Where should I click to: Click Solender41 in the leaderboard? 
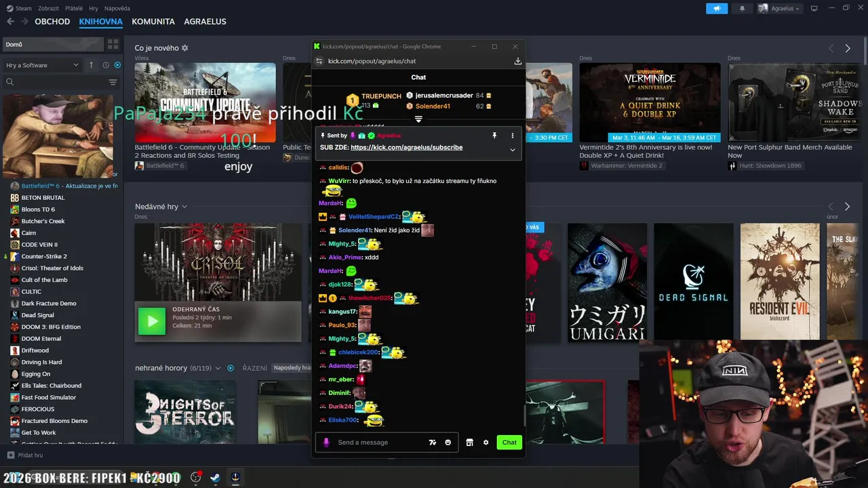[433, 106]
